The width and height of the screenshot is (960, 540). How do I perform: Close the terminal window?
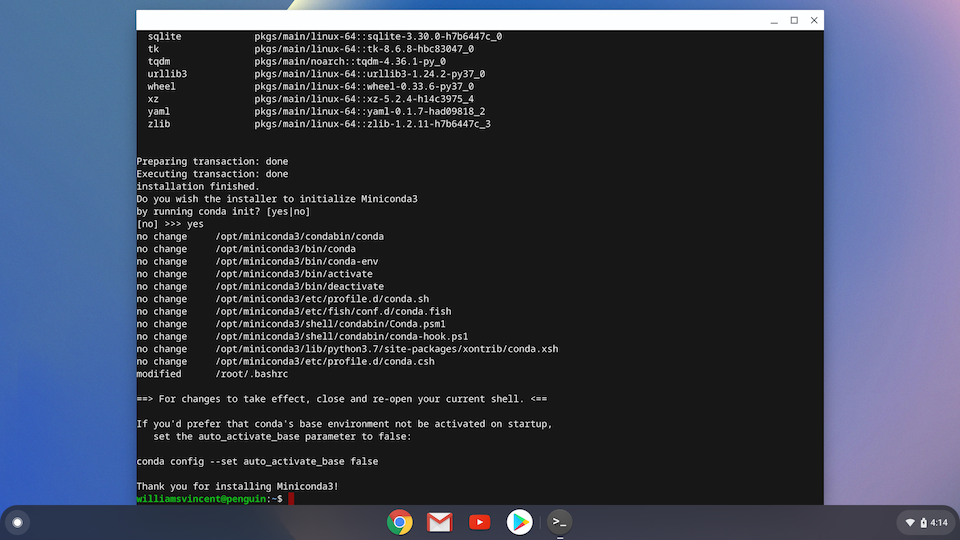click(x=814, y=20)
